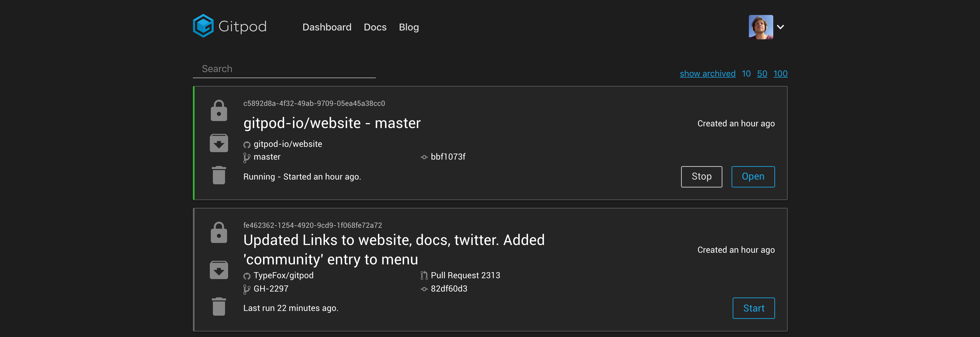Show archived workspaces

click(708, 73)
